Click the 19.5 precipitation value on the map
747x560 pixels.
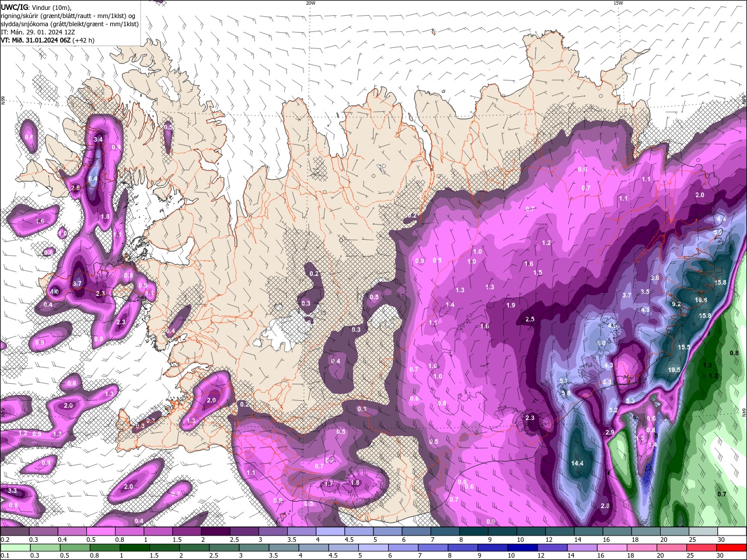(x=674, y=370)
